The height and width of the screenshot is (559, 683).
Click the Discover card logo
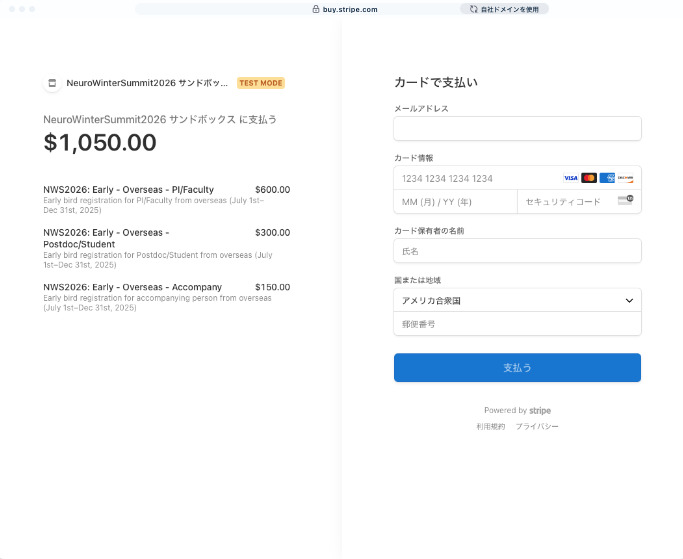pyautogui.click(x=625, y=178)
